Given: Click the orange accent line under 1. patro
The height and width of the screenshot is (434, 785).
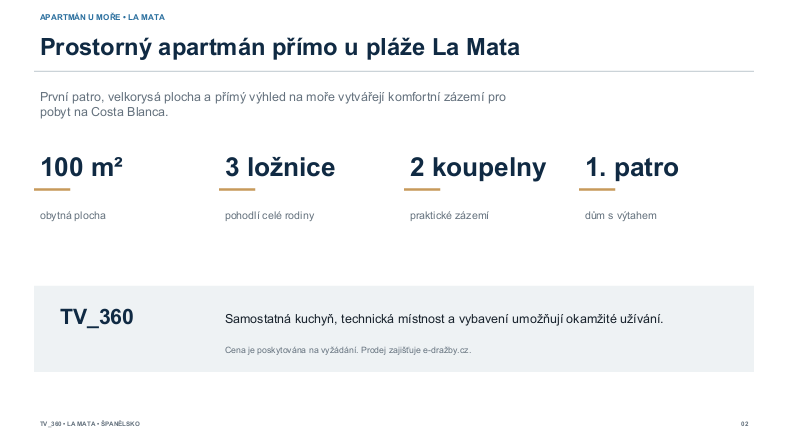Looking at the screenshot, I should pos(597,189).
